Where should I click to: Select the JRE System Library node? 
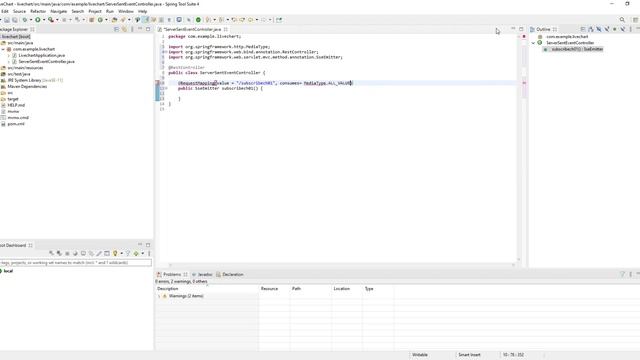pyautogui.click(x=35, y=80)
